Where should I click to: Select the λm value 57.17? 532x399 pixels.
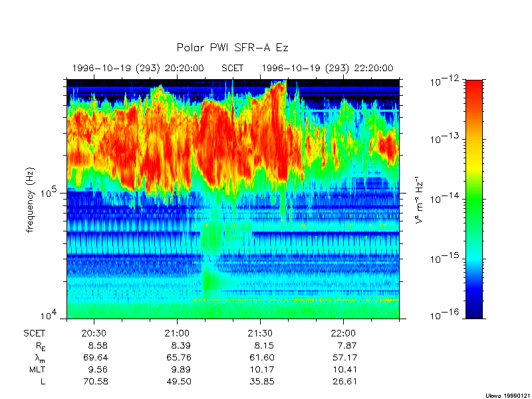click(344, 357)
